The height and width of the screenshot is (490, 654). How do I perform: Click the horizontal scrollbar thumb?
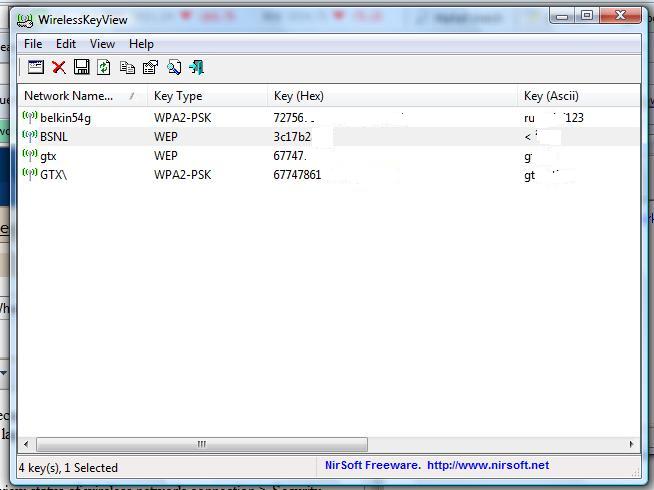click(x=202, y=444)
